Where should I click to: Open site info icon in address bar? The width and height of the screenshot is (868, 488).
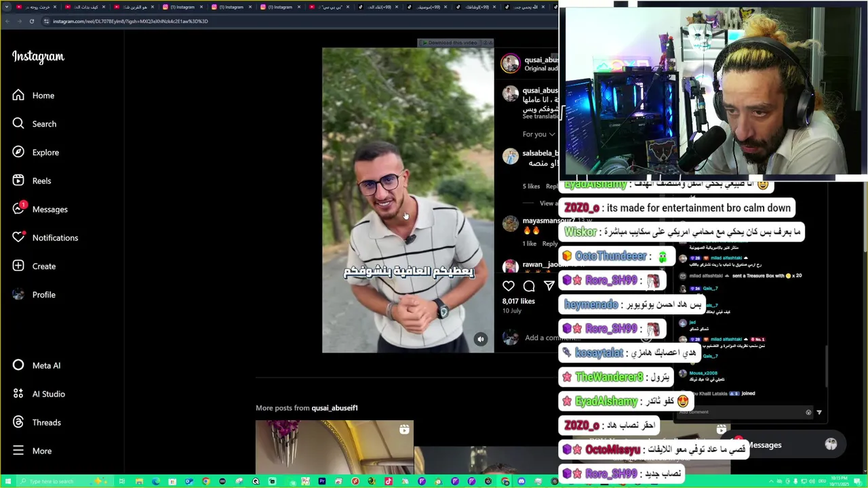(46, 21)
